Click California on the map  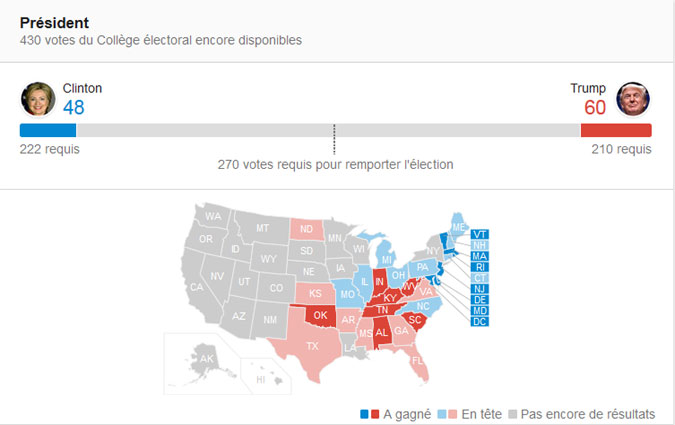[197, 287]
